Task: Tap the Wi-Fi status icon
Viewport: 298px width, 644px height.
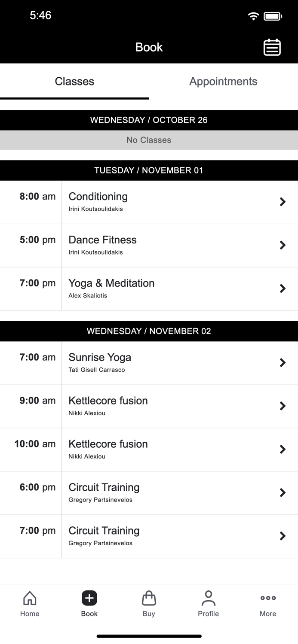Action: coord(253,16)
